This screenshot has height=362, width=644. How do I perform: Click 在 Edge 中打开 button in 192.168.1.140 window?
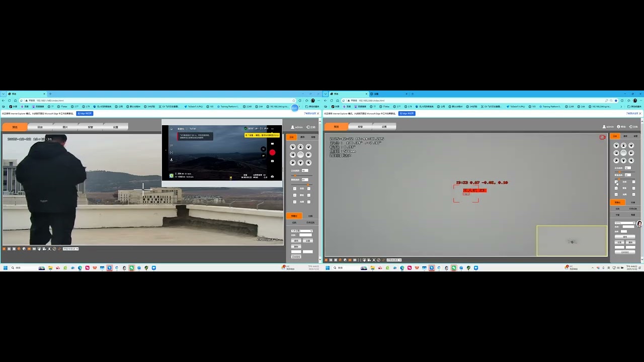(x=85, y=114)
